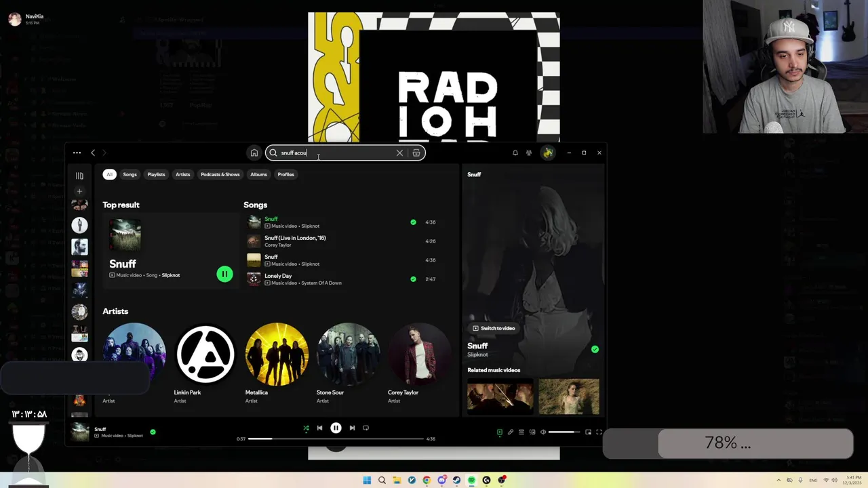868x488 pixels.
Task: Toggle saved check in bottom player bar
Action: 153,432
